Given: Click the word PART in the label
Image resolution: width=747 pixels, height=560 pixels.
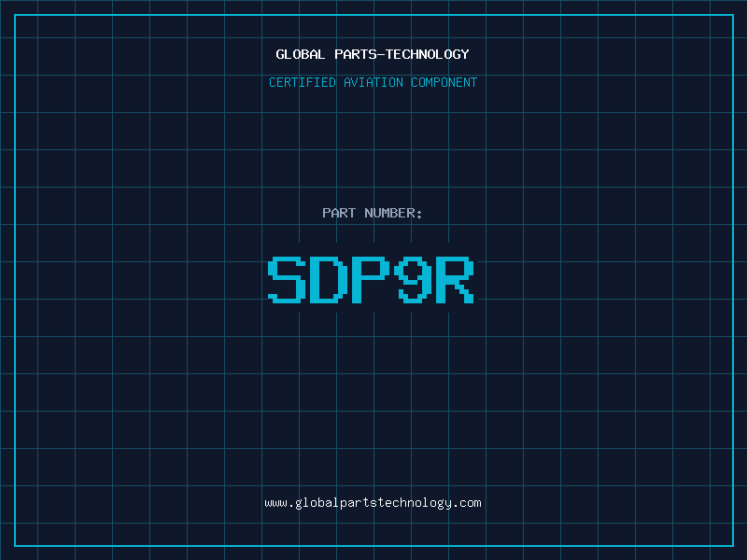Looking at the screenshot, I should point(339,213).
